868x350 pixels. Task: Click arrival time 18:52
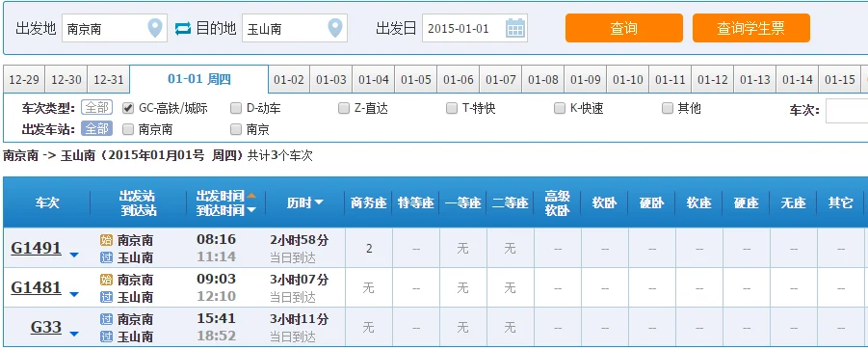click(217, 337)
